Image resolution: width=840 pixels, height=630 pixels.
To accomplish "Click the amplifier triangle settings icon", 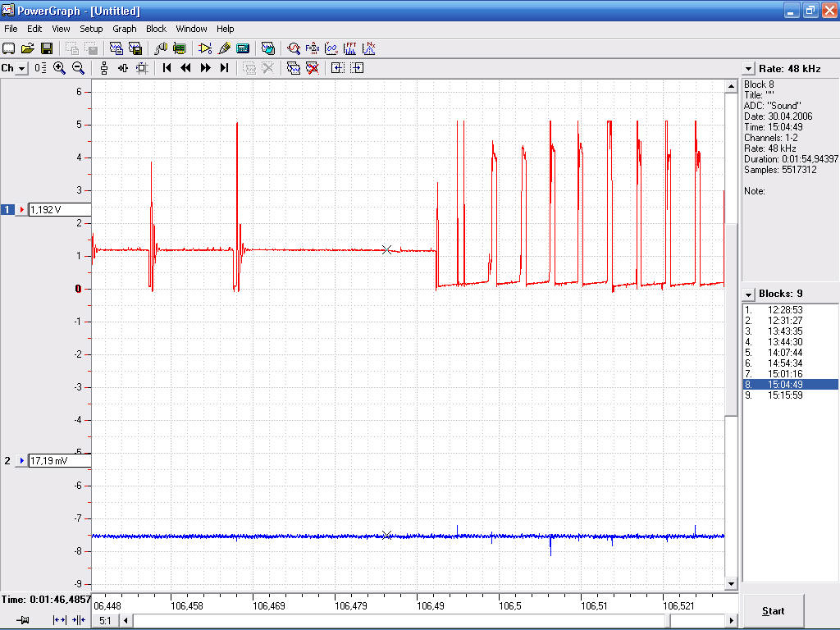I will [205, 48].
